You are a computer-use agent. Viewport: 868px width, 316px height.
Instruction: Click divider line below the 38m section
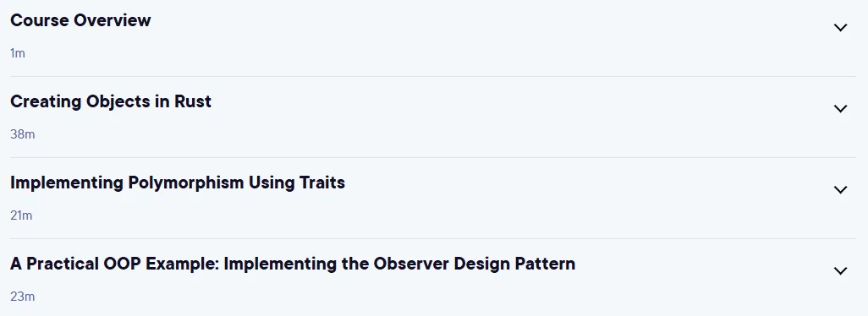433,157
